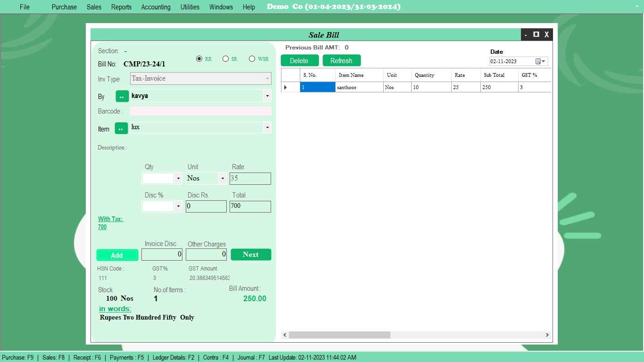Image resolution: width=644 pixels, height=362 pixels.
Task: Click the Next button
Action: [251, 254]
